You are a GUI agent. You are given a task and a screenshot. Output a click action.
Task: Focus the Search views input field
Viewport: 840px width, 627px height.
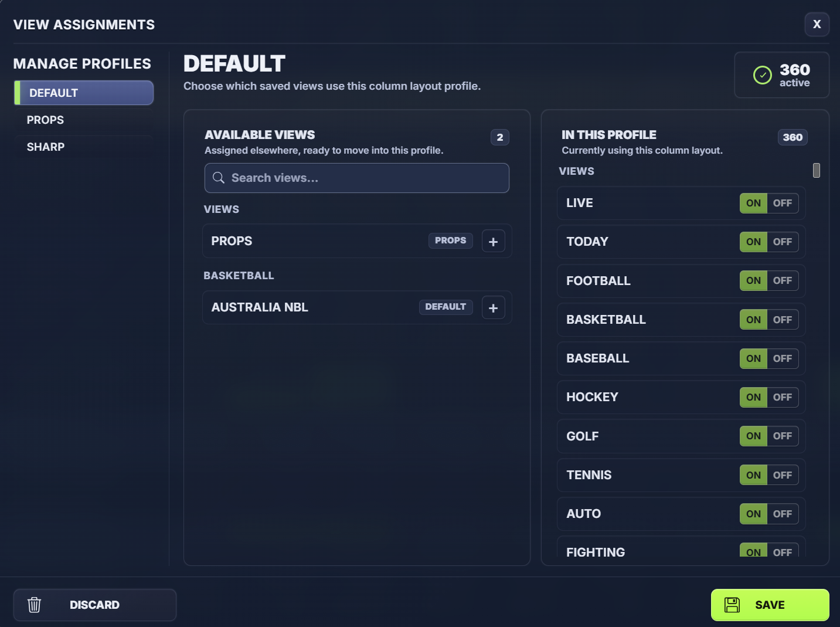[x=356, y=178]
